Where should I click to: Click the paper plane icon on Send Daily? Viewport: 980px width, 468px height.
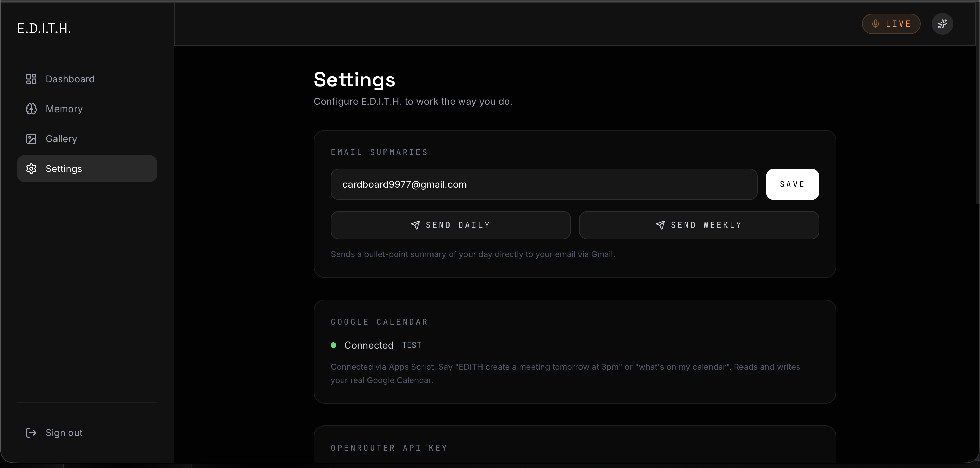(415, 225)
